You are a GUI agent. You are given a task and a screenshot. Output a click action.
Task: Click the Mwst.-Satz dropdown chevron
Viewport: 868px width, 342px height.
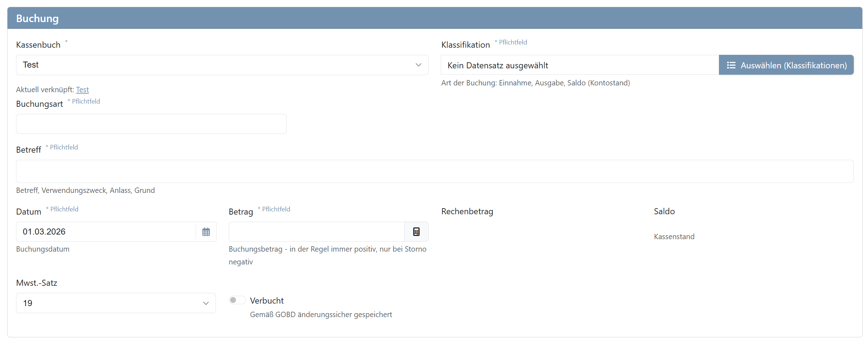205,303
